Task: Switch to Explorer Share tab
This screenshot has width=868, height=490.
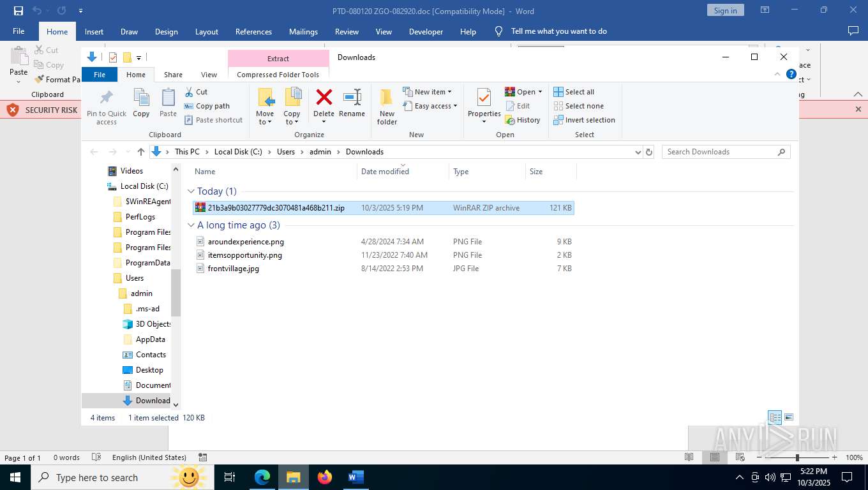Action: pyautogui.click(x=173, y=75)
